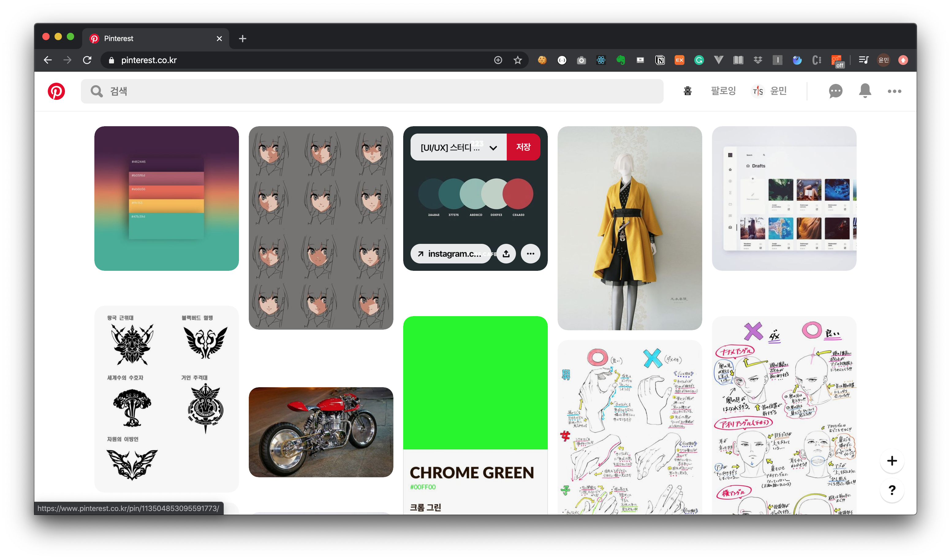Open the pin's three-dot options button

point(530,254)
